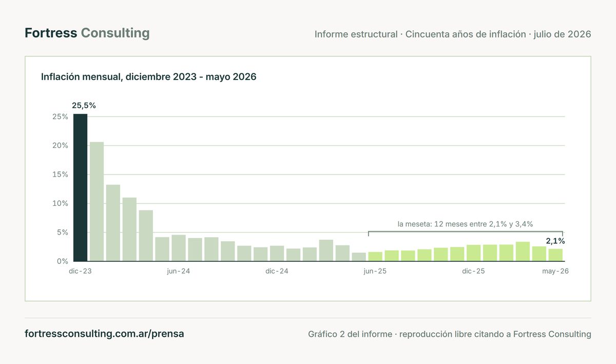The width and height of the screenshot is (616, 364).
Task: Click the 'dic-24' x-axis label
Action: tap(277, 271)
